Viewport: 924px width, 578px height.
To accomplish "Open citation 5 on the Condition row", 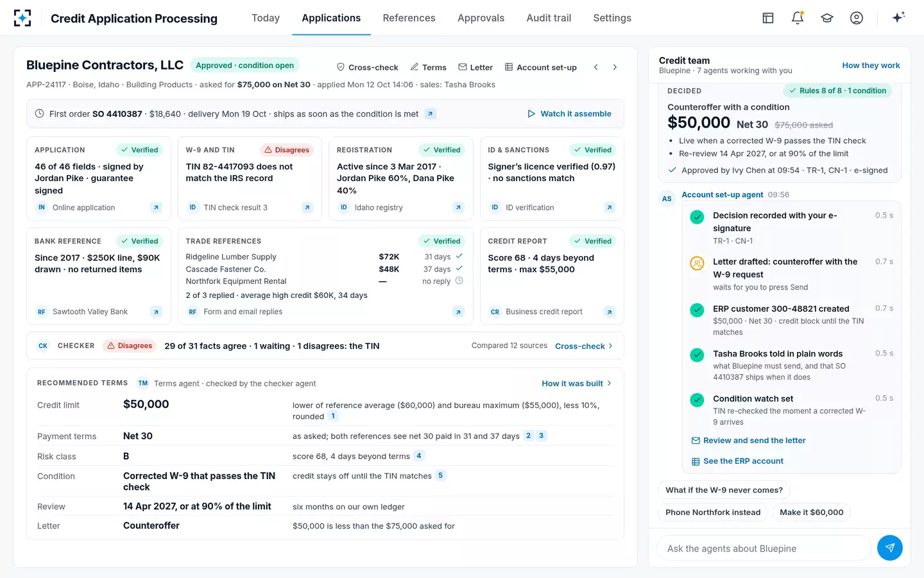I will (440, 476).
